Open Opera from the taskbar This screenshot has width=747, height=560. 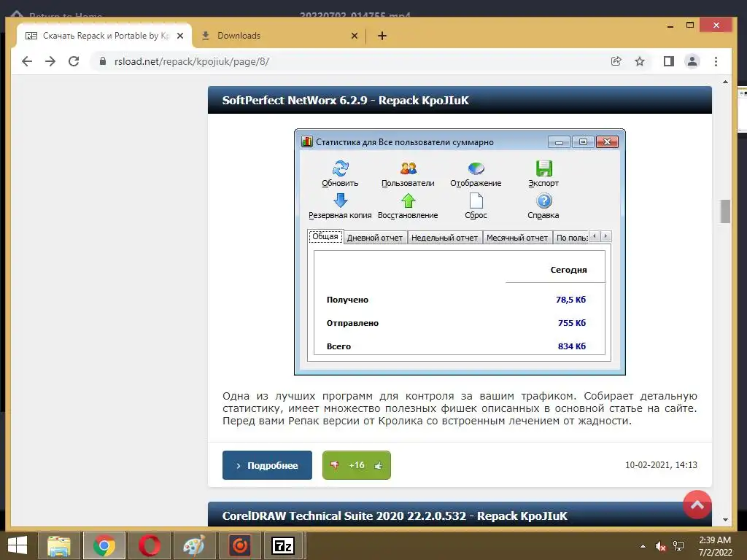coord(149,545)
